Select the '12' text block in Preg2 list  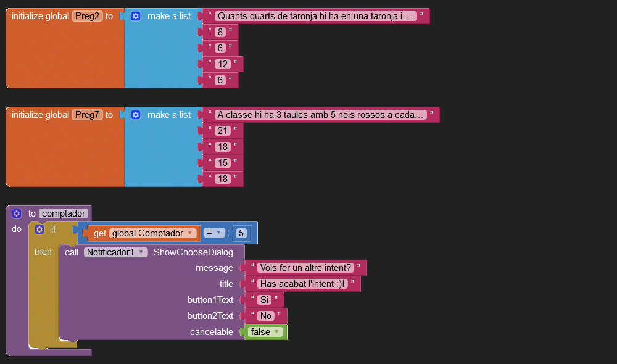(x=223, y=64)
